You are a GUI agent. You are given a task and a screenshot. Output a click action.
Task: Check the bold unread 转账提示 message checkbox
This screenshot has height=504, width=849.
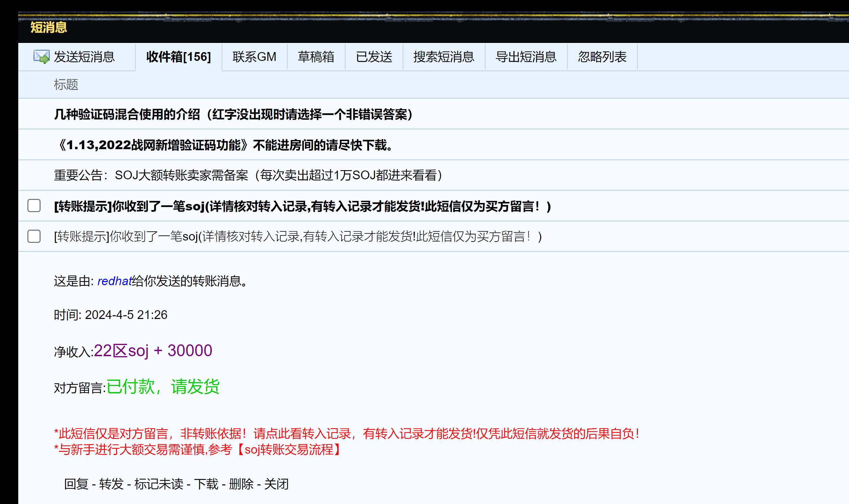tap(34, 206)
